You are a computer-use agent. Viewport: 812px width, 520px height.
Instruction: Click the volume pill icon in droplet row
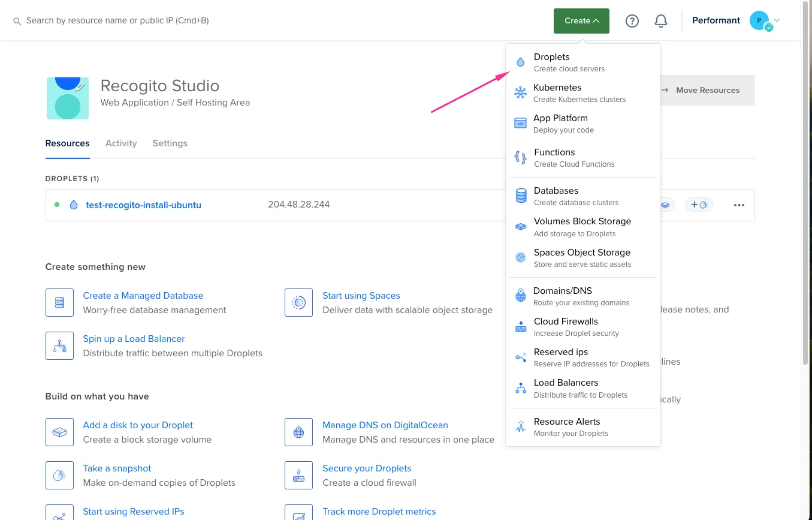pyautogui.click(x=665, y=205)
